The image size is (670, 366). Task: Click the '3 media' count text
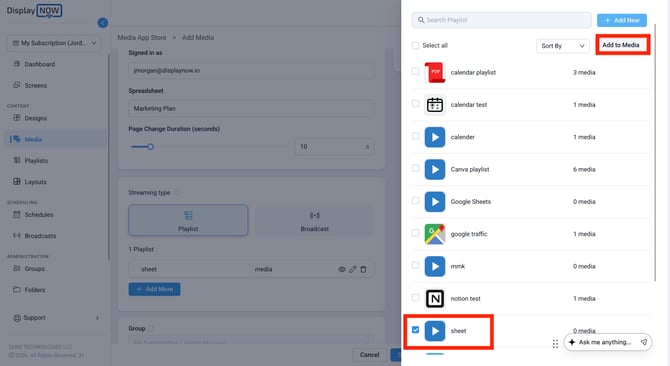pyautogui.click(x=584, y=73)
